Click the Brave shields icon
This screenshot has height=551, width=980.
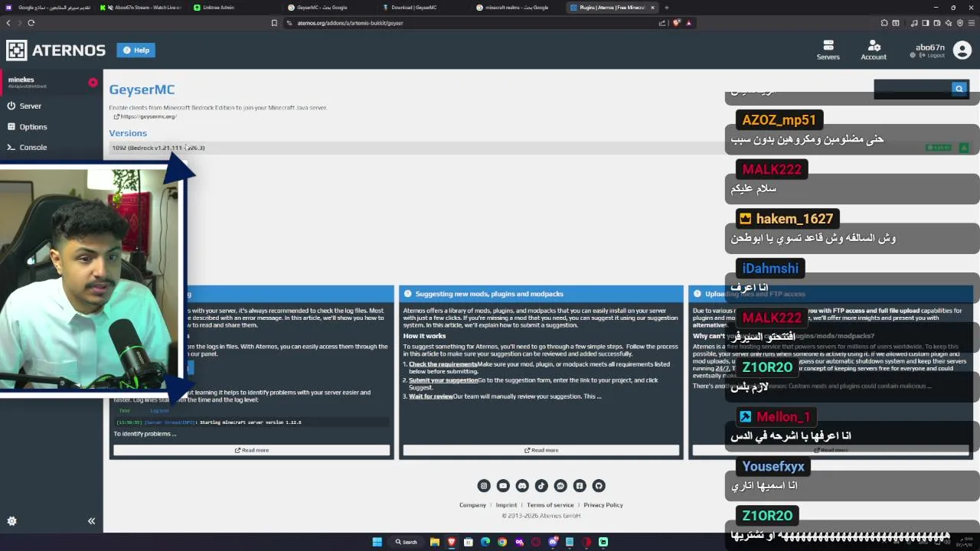tap(677, 23)
